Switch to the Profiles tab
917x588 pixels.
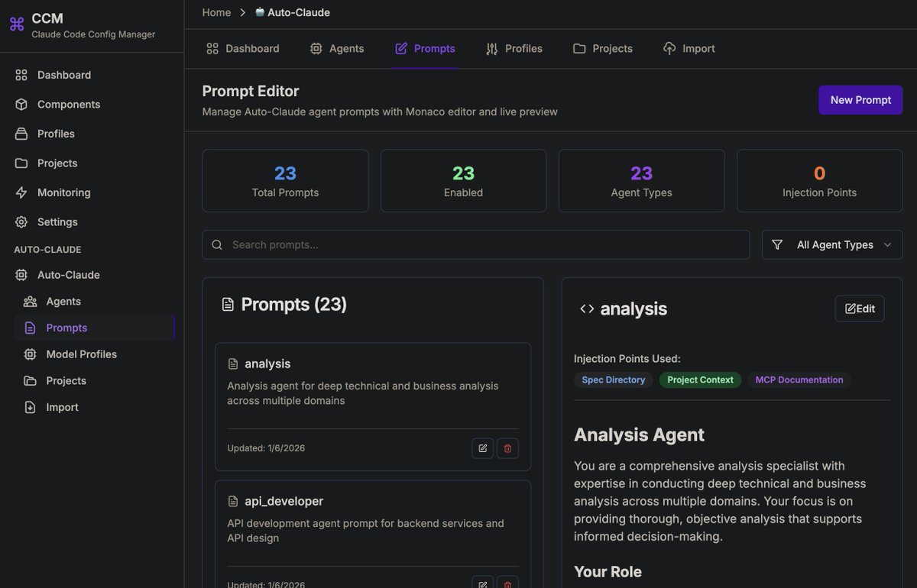click(514, 48)
